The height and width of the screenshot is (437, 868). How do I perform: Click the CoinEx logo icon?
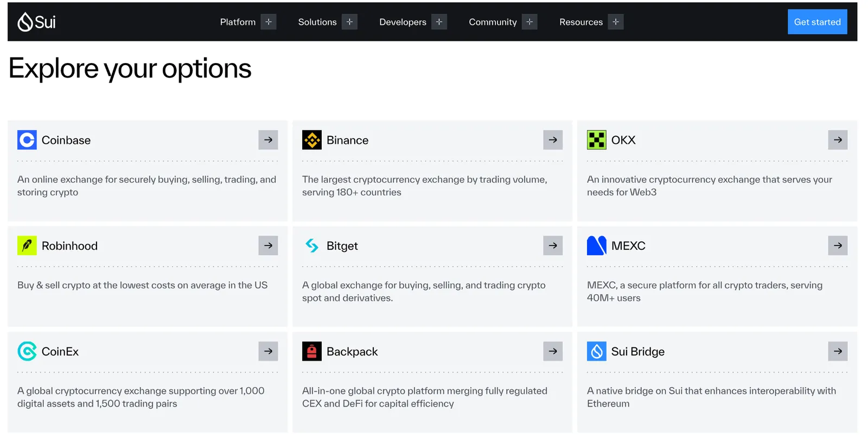tap(27, 352)
